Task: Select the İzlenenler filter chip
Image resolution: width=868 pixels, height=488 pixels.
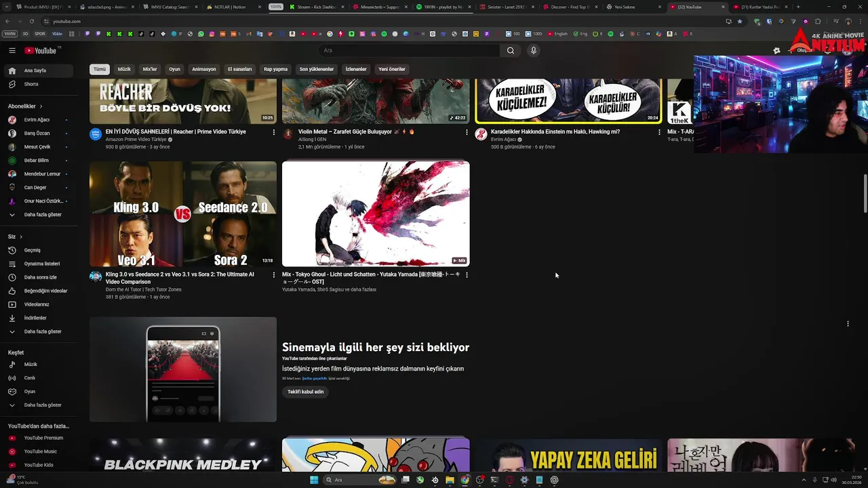Action: pyautogui.click(x=356, y=69)
